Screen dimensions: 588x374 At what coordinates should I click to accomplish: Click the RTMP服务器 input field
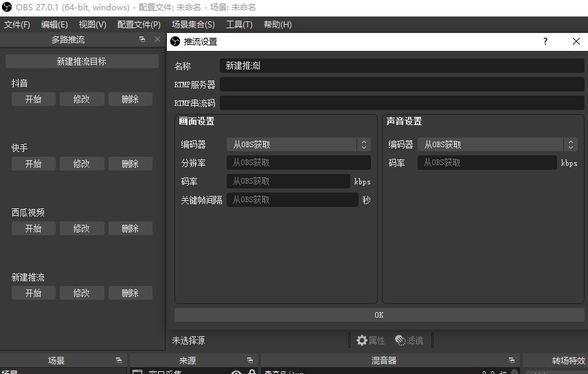point(402,85)
